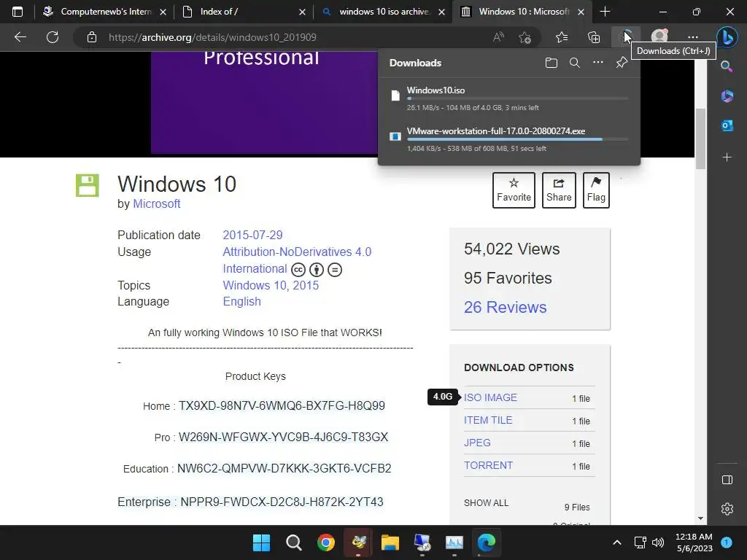Close the windows 10 iso archive tab
Image resolution: width=747 pixels, height=560 pixels.
(441, 12)
